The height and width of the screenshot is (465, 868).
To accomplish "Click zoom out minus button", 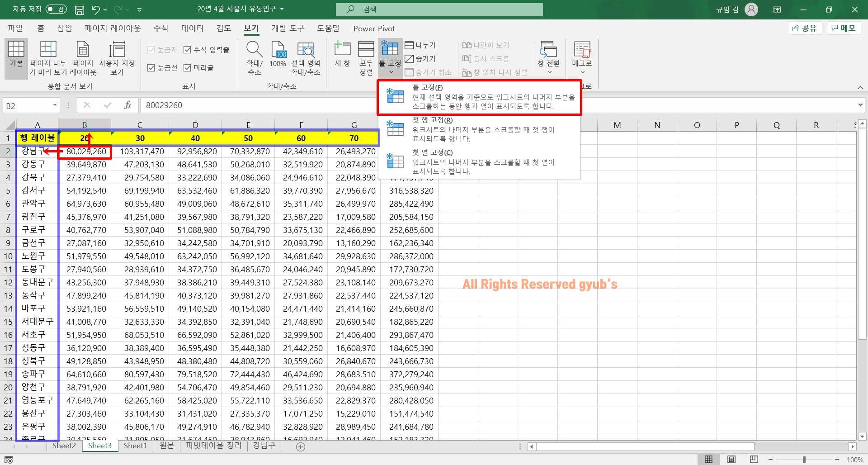I will [x=770, y=460].
